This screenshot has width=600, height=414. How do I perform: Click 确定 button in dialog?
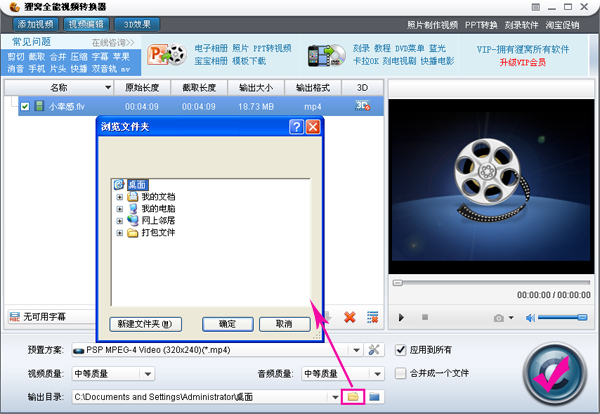pos(228,324)
